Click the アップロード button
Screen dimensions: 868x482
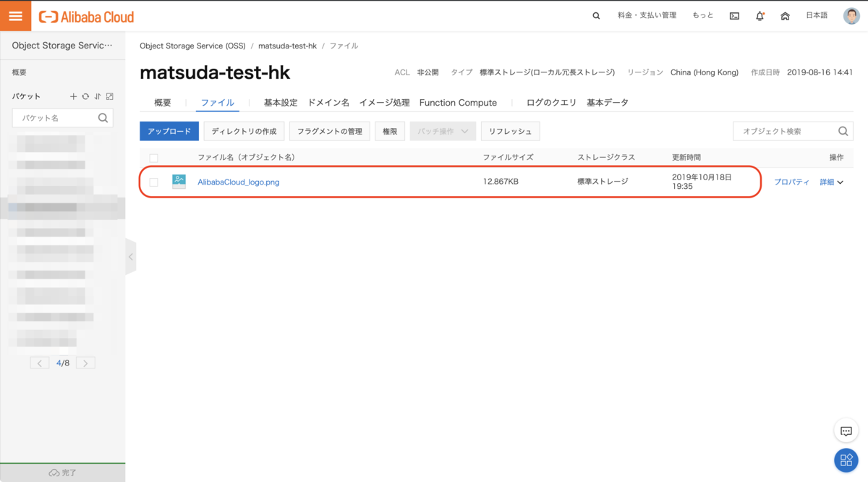[x=169, y=131]
